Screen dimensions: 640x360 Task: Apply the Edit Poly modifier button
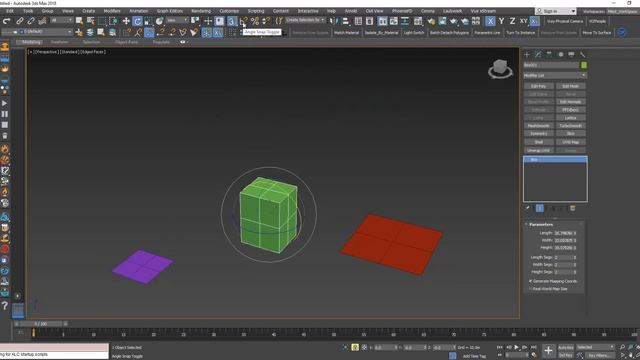[538, 86]
